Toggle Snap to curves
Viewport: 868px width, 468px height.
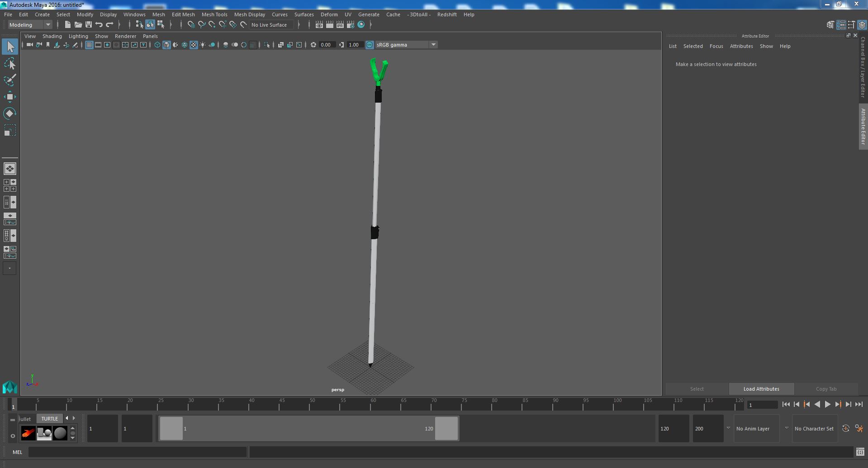(x=202, y=25)
